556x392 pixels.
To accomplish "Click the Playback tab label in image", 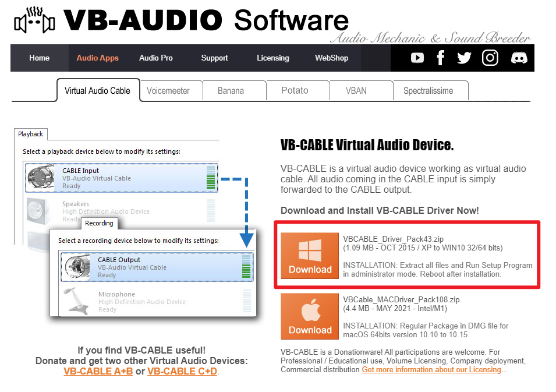I will point(30,134).
